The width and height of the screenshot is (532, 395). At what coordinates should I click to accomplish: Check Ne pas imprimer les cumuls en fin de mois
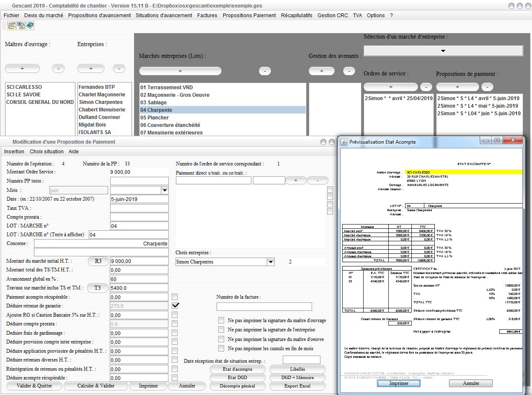tap(221, 348)
